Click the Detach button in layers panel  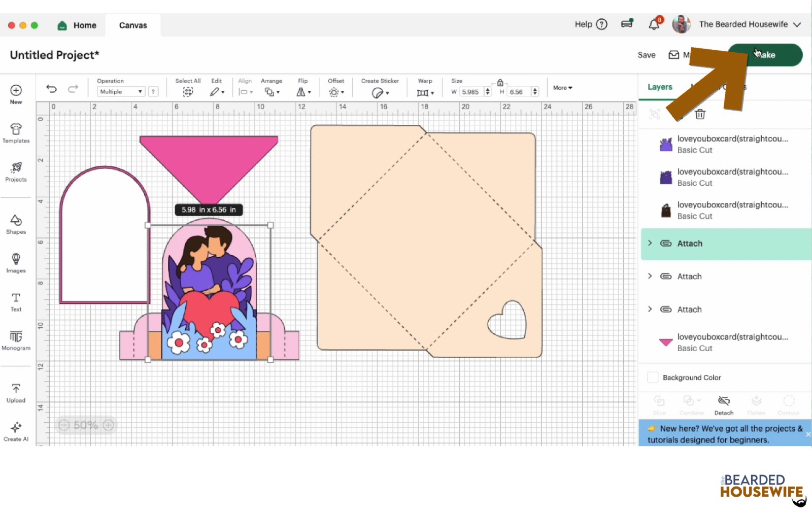pyautogui.click(x=724, y=405)
